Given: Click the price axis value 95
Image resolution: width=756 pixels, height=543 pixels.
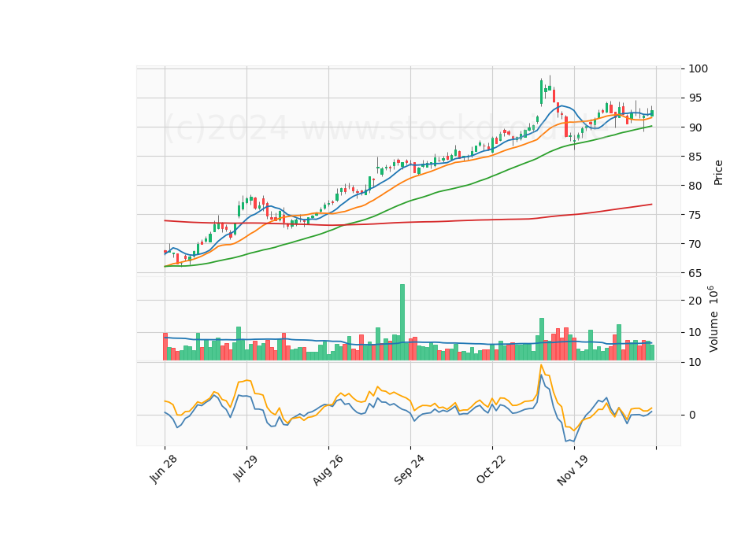Looking at the screenshot, I should click(x=695, y=98).
